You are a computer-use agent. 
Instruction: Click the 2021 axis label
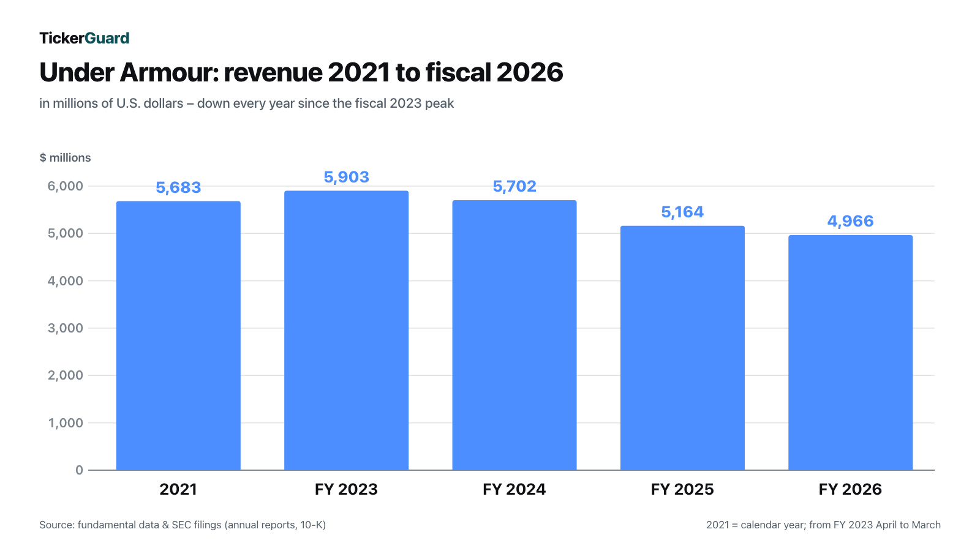[178, 489]
